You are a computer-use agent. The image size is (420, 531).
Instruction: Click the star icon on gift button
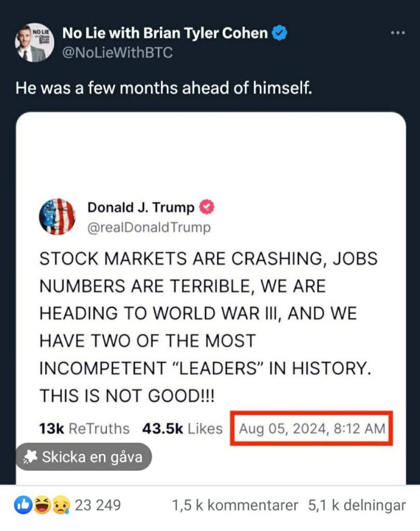pyautogui.click(x=31, y=457)
